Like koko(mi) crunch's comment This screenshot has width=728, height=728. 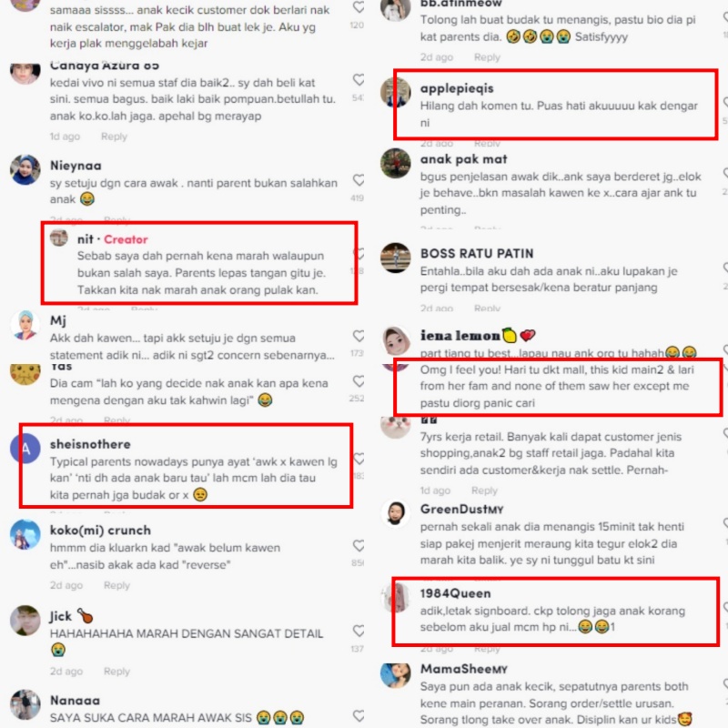(359, 545)
